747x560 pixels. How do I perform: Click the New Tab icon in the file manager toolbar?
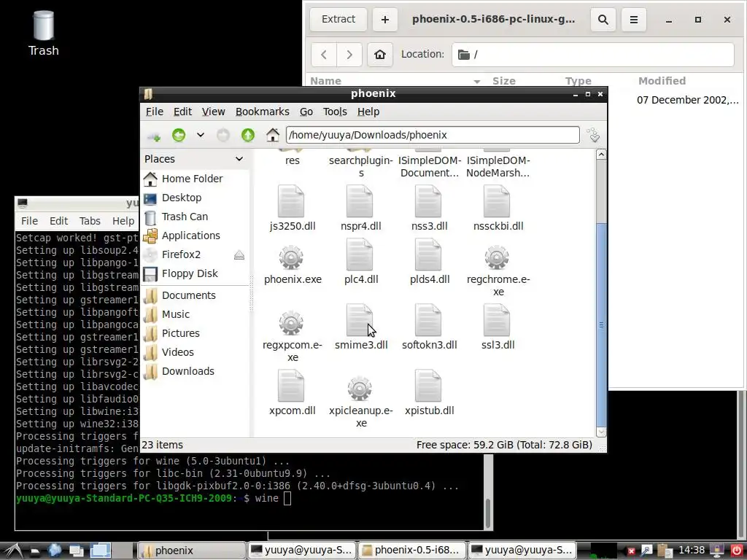(x=154, y=136)
